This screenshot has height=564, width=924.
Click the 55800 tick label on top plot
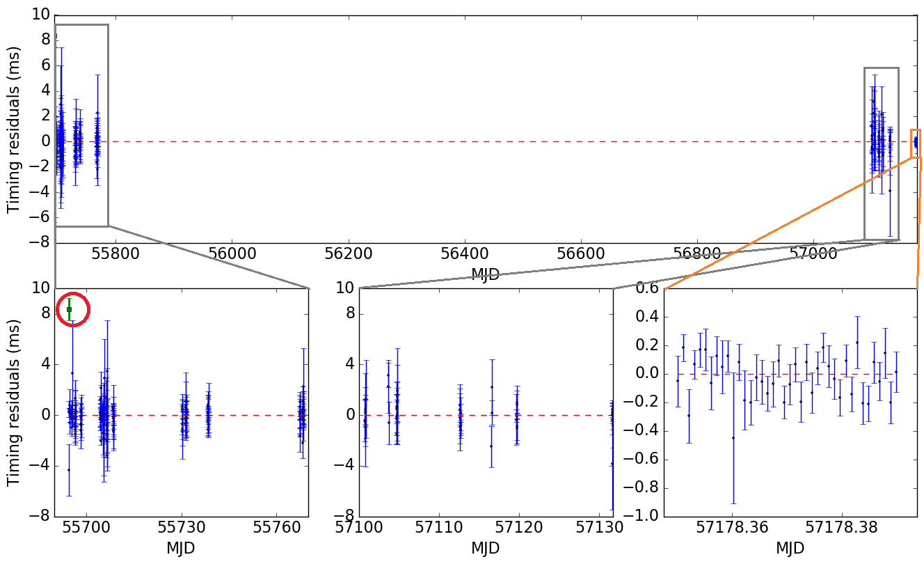coord(116,254)
